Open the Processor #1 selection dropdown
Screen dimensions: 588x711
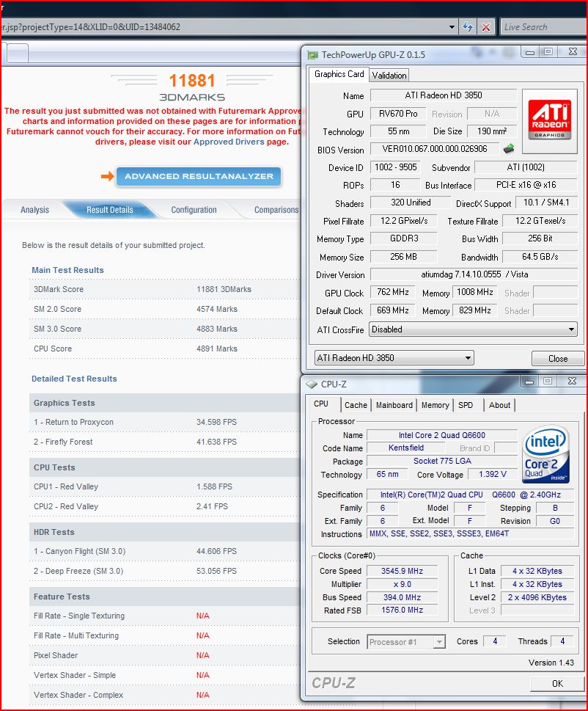pos(406,641)
